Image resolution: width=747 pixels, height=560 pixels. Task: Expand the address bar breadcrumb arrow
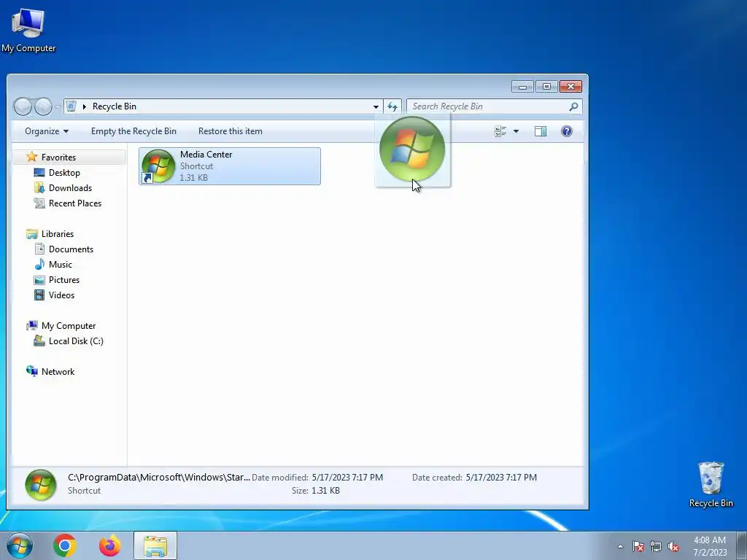(85, 106)
